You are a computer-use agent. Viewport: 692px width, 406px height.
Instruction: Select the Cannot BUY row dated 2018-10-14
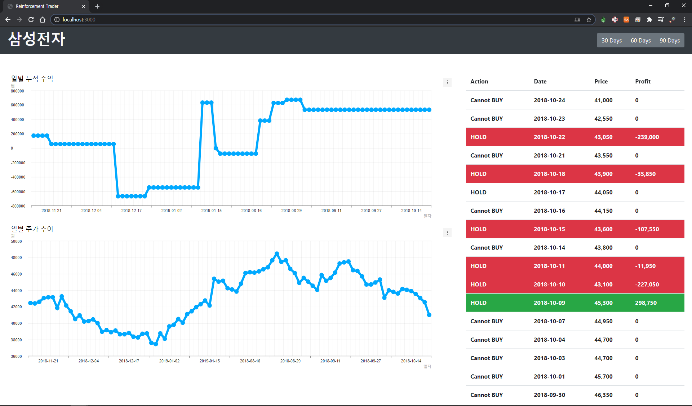[x=575, y=248]
